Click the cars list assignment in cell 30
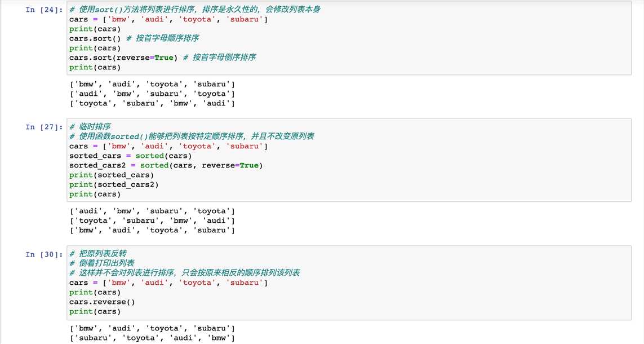Image resolution: width=644 pixels, height=344 pixels. pos(168,283)
